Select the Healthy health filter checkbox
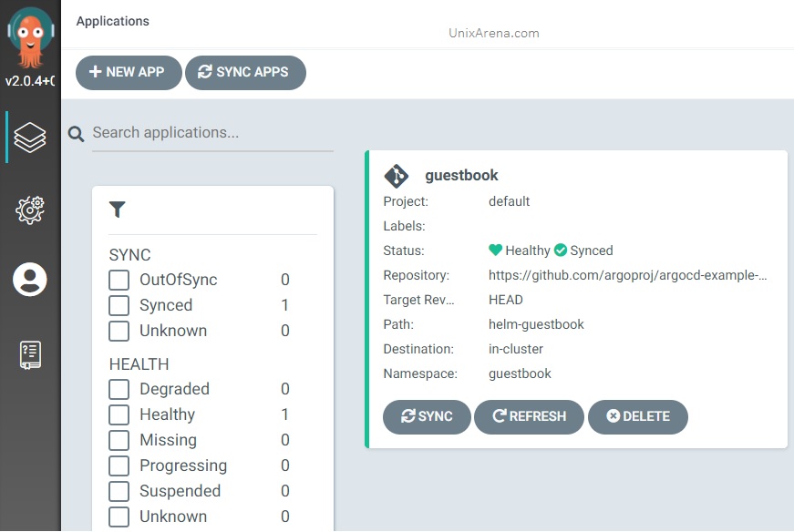 coord(119,414)
